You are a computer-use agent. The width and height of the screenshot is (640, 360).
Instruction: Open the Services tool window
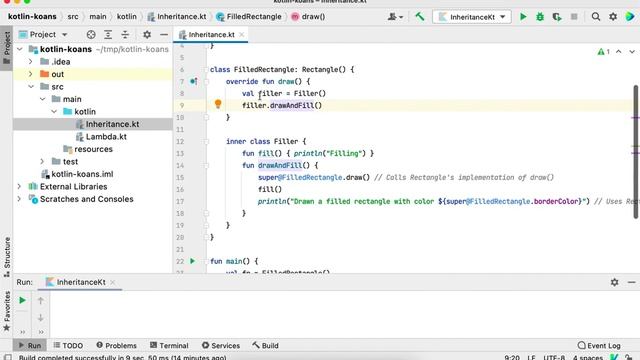coord(221,345)
